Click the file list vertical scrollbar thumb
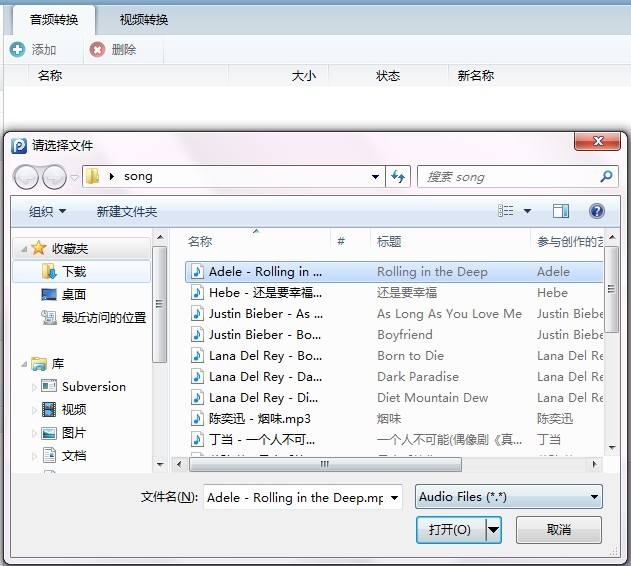Image resolution: width=631 pixels, height=566 pixels. click(612, 289)
